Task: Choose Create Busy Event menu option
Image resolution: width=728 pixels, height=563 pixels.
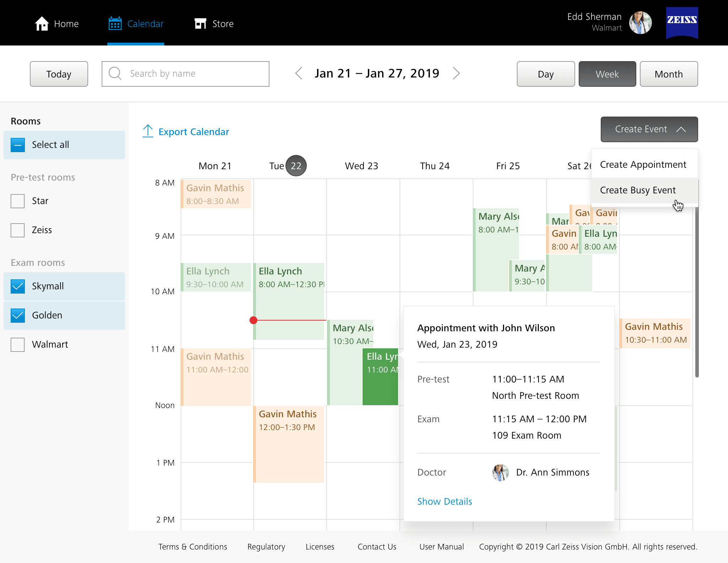Action: point(638,190)
